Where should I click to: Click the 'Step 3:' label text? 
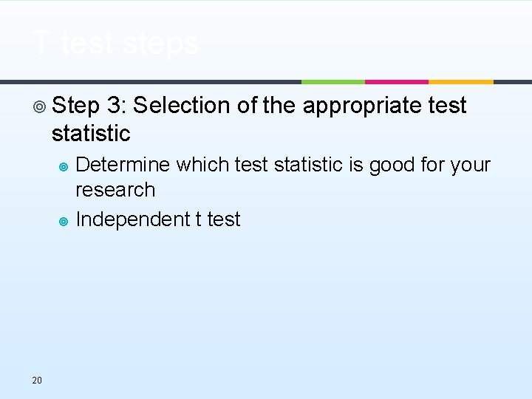click(89, 106)
